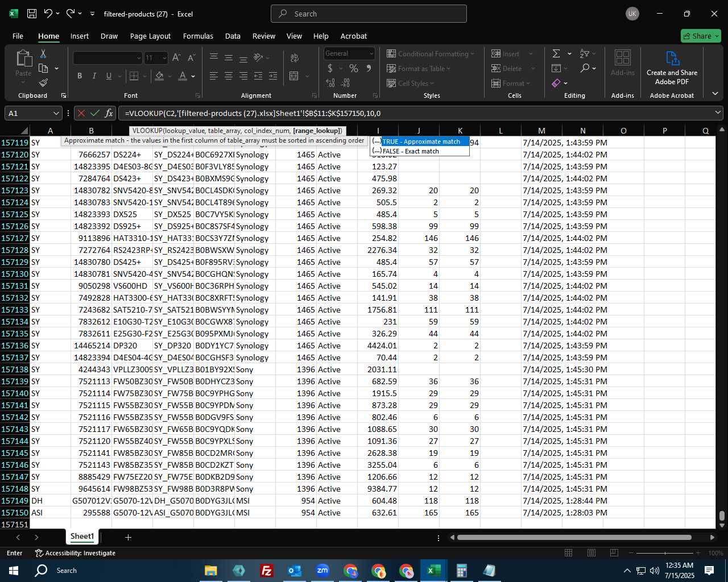The height and width of the screenshot is (582, 728).
Task: Click the Insert Function fx icon
Action: [x=109, y=113]
